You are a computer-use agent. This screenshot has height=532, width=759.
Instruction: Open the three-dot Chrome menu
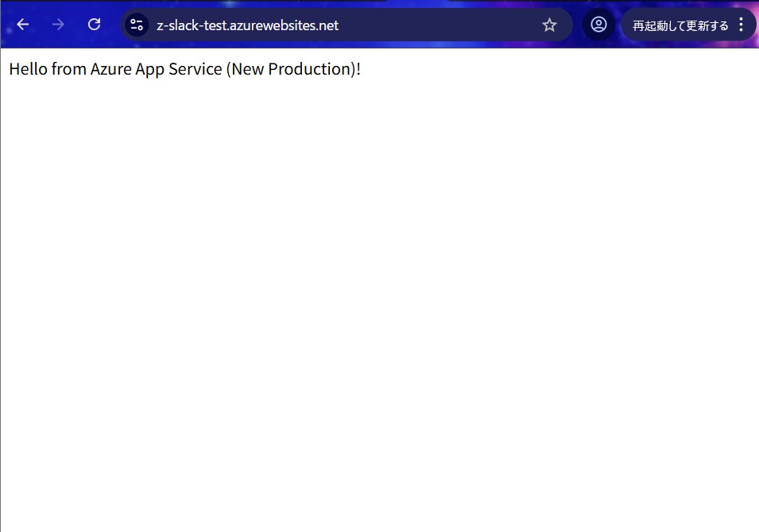[741, 25]
